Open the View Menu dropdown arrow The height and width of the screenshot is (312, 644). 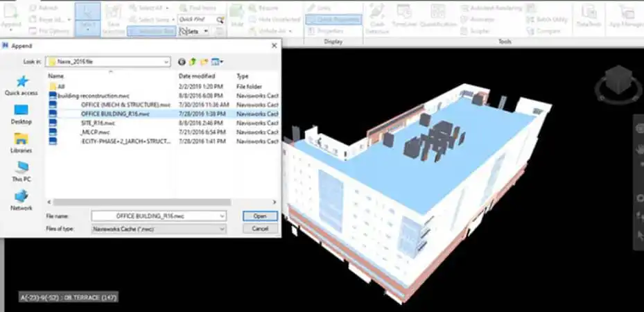click(x=222, y=62)
